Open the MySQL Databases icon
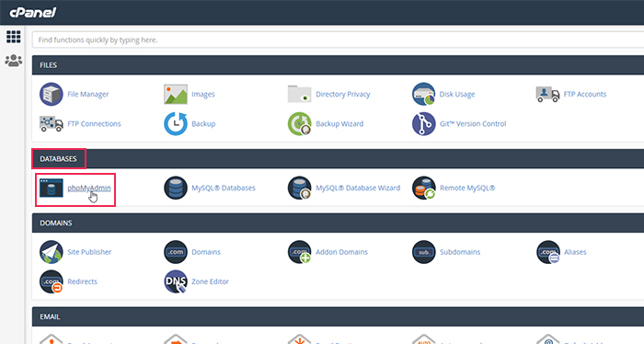Image resolution: width=644 pixels, height=344 pixels. (x=176, y=188)
